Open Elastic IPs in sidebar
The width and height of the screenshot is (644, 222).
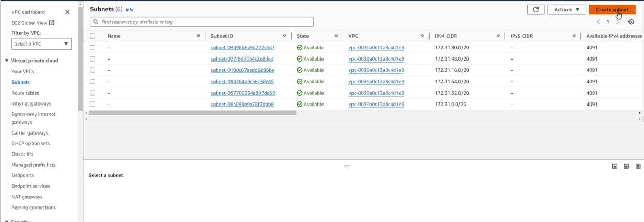coord(22,154)
